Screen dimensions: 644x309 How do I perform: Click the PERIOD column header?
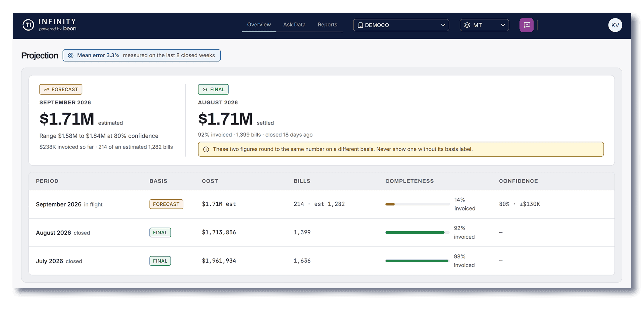point(47,181)
